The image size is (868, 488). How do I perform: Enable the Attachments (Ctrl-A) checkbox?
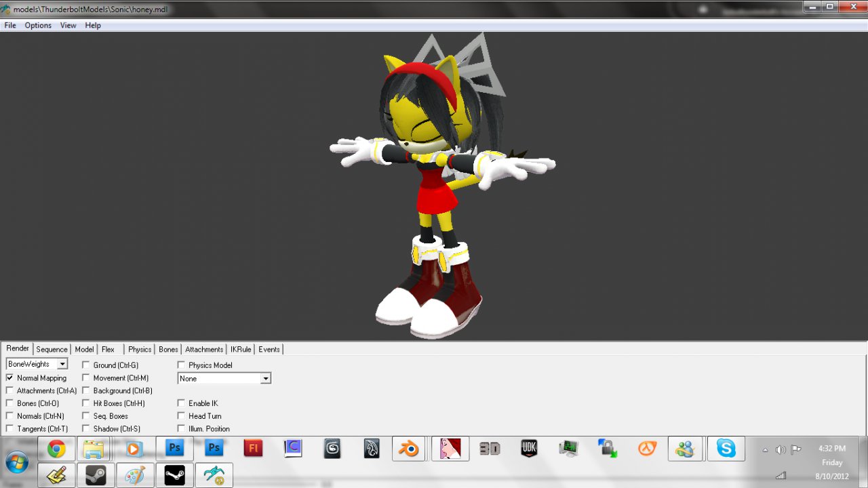click(x=9, y=390)
